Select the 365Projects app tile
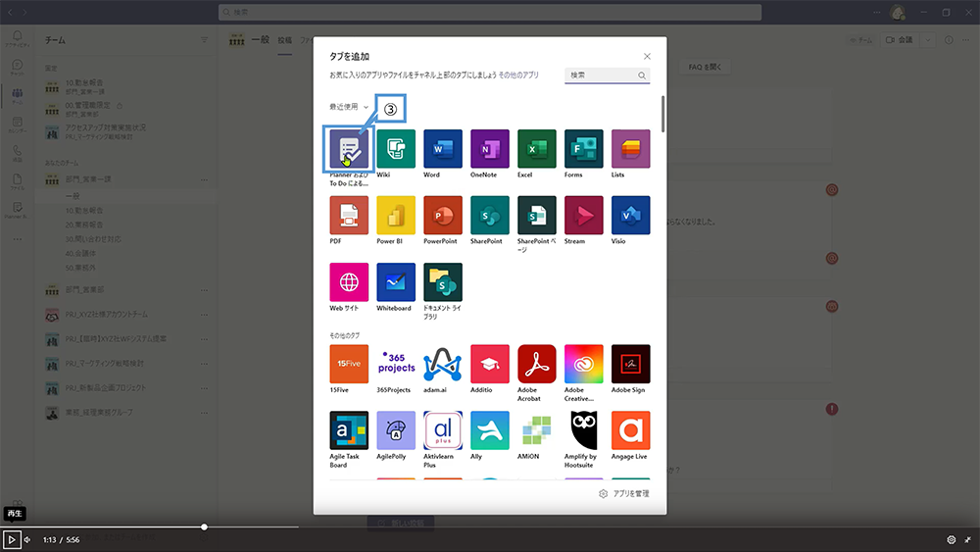The height and width of the screenshot is (552, 980). click(396, 364)
